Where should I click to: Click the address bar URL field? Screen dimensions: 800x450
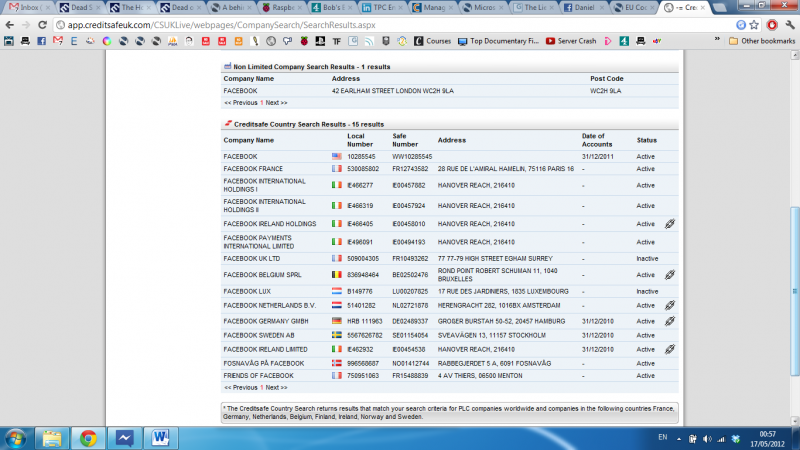click(x=393, y=24)
